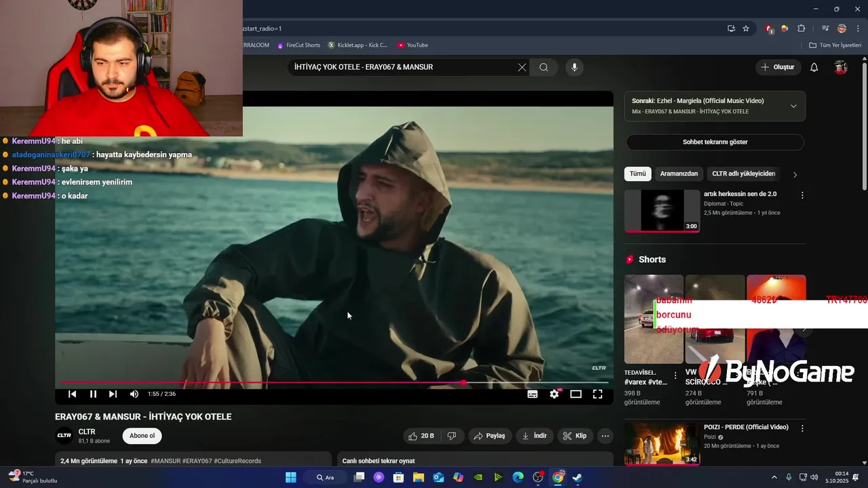Select the Tümü filter chip
This screenshot has width=868, height=488.
(x=637, y=174)
